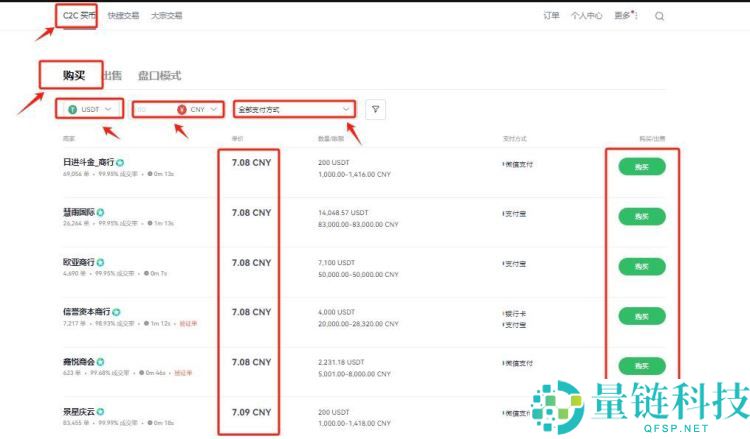Click 购买 button for 信誉资本商行 offer

[641, 316]
